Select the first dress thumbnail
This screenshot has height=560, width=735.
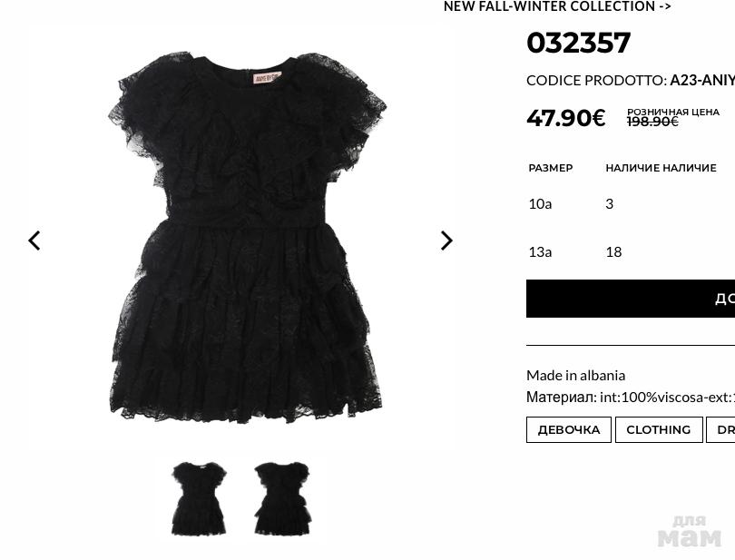click(199, 498)
